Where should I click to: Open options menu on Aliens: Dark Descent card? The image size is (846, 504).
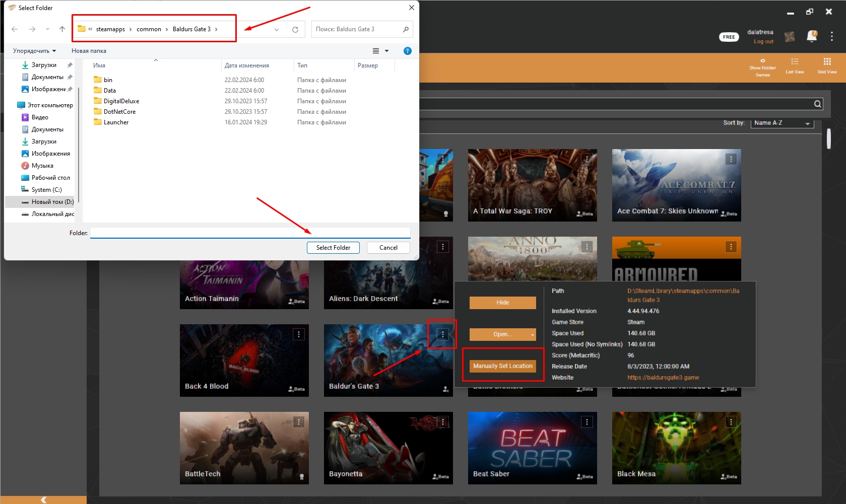pos(442,247)
